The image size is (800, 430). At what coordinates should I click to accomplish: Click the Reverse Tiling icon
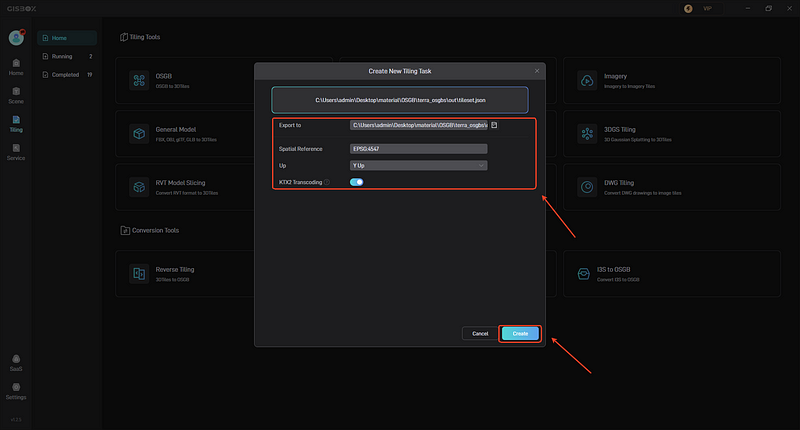click(x=139, y=273)
